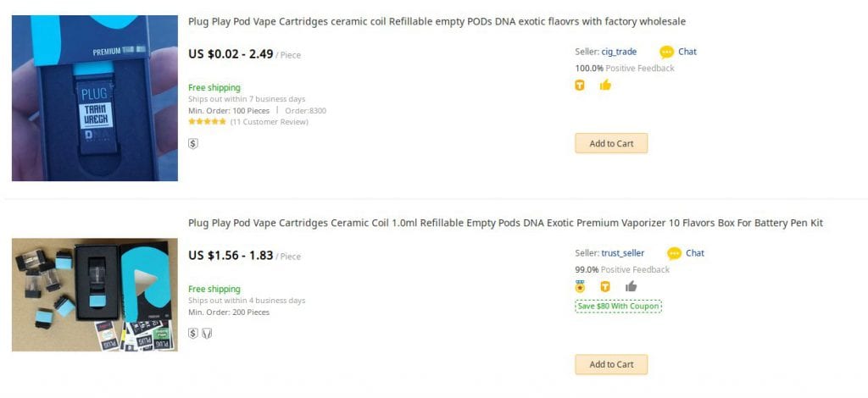Click the shield badge icon on second listing
This screenshot has height=398, width=868.
(x=207, y=333)
